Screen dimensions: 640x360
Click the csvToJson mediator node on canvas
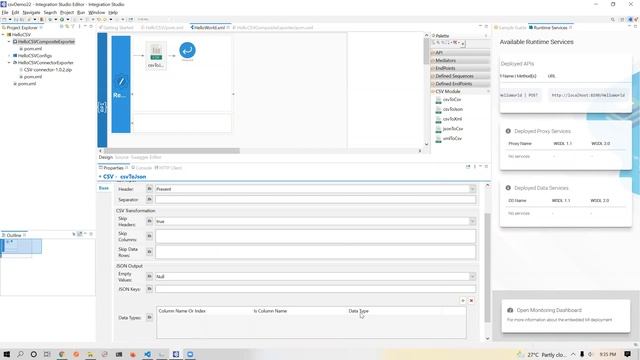click(x=156, y=56)
